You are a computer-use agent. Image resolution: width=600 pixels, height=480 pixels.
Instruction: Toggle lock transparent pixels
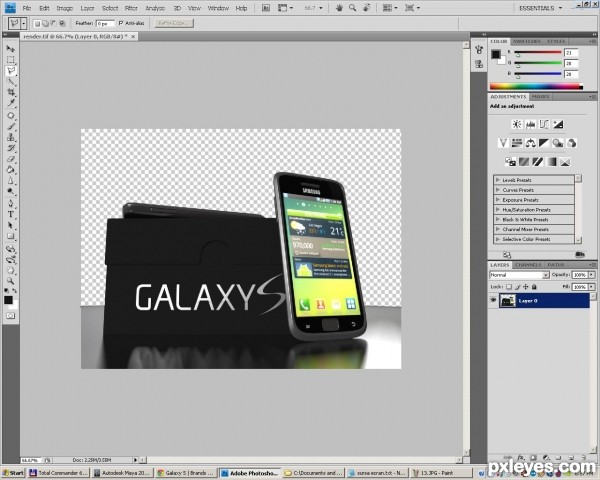point(509,287)
